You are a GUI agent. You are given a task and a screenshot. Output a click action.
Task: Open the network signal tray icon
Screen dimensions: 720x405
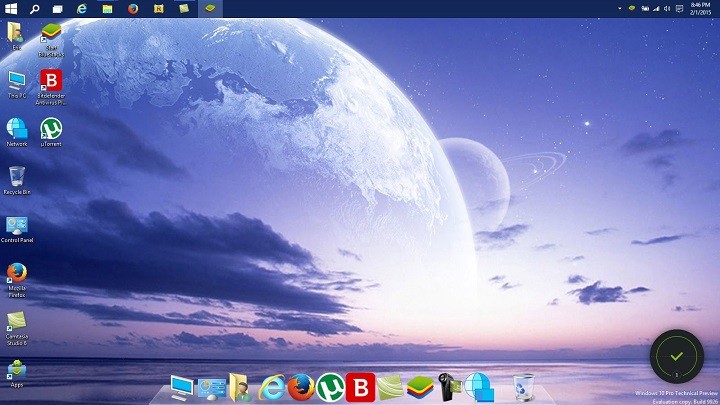coord(656,9)
